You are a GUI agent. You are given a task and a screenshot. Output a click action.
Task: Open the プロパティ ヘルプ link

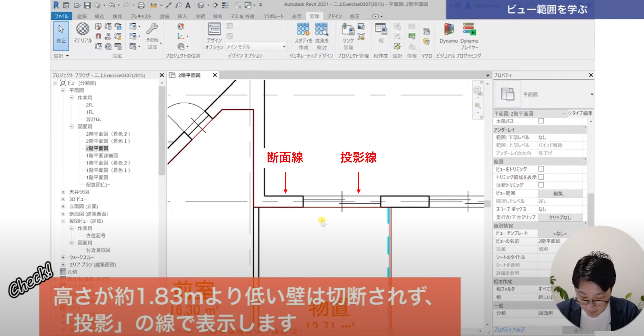coord(509,329)
